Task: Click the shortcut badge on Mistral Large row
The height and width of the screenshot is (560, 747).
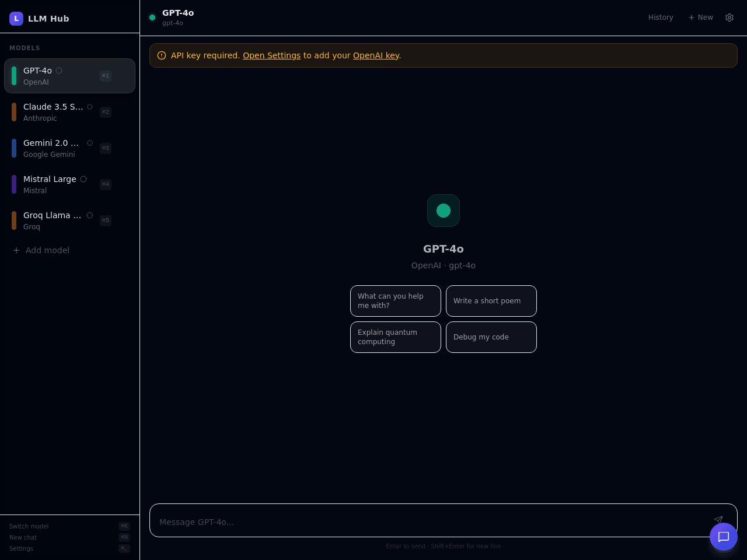Action: tap(106, 184)
